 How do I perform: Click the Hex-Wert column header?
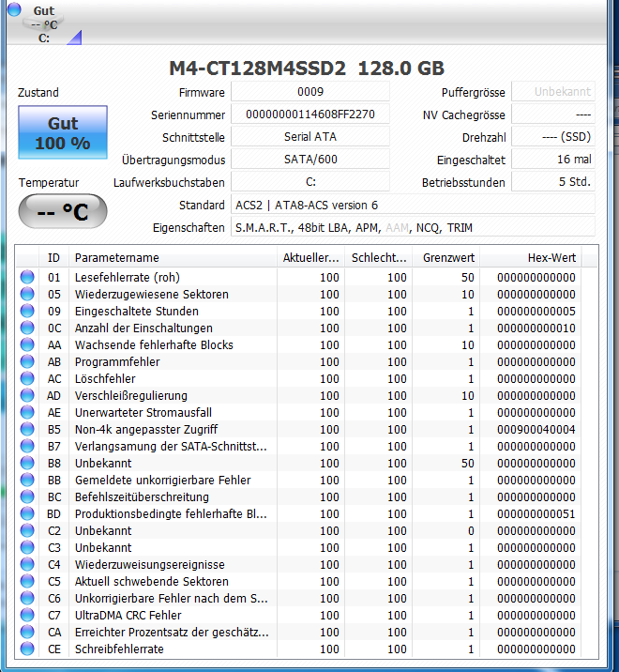pos(530,257)
